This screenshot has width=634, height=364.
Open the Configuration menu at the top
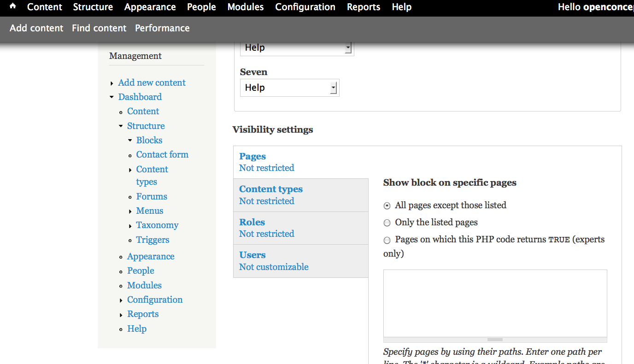pyautogui.click(x=305, y=7)
